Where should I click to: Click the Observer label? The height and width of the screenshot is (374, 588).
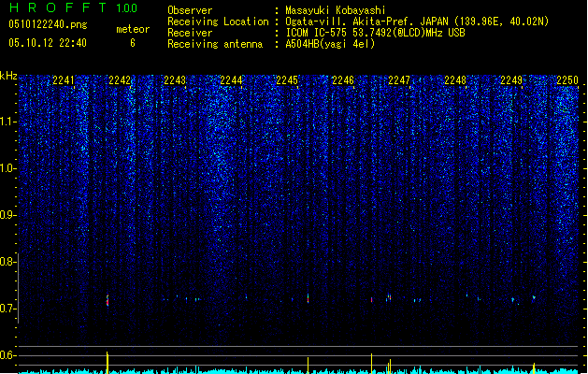coord(190,10)
